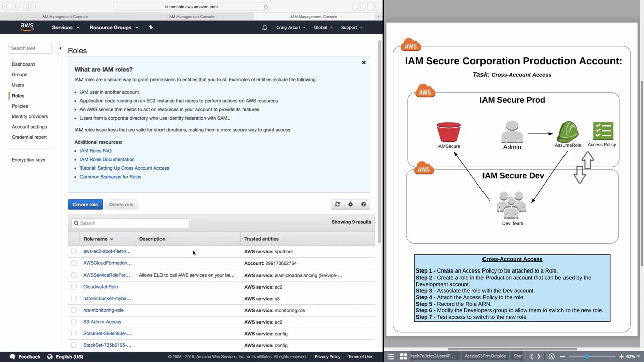Switch to the first IAM Management Console tab
Viewport: 644px width, 362px height.
click(x=64, y=17)
